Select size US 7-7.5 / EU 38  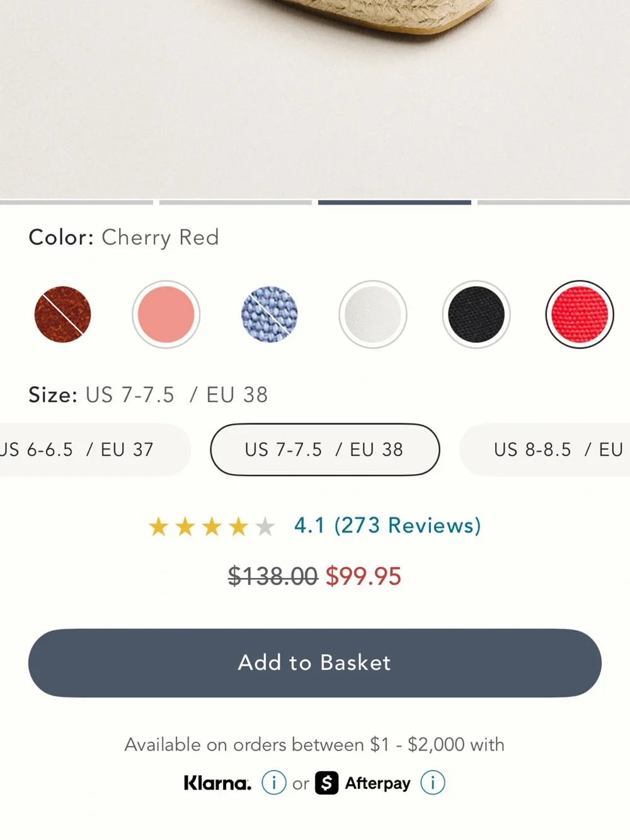click(x=324, y=449)
